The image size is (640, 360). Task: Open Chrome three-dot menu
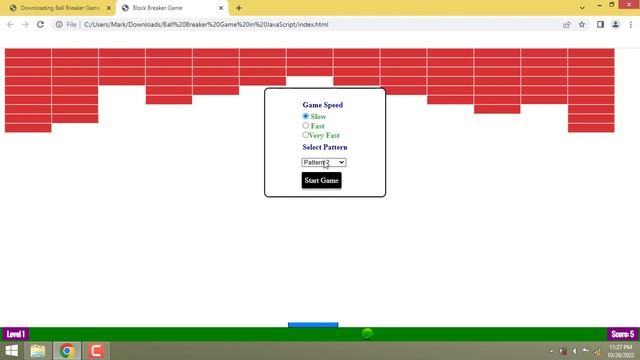tap(631, 24)
